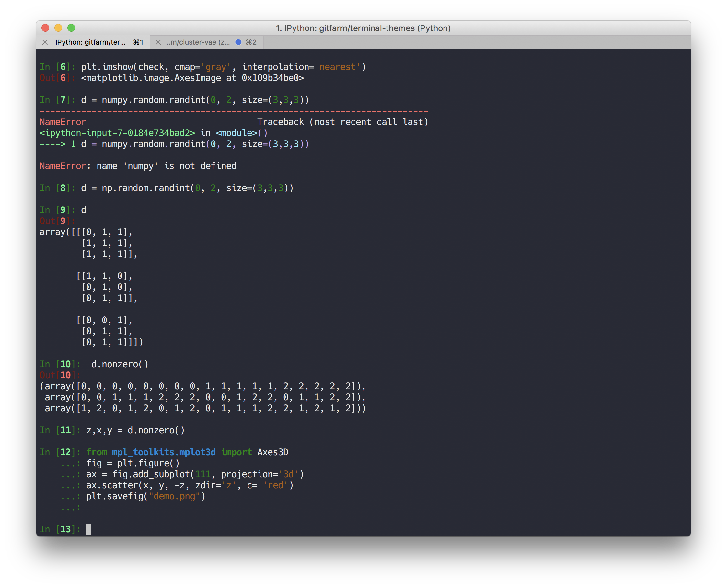Click the yellow minimize traffic light button
The image size is (727, 588).
pos(58,28)
